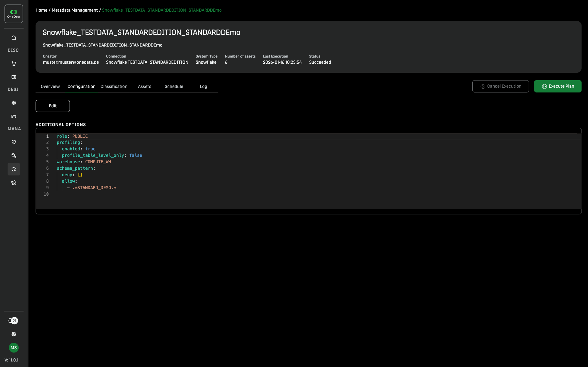Open the snowflake-shaped design icon
This screenshot has width=588, height=367.
point(14,103)
